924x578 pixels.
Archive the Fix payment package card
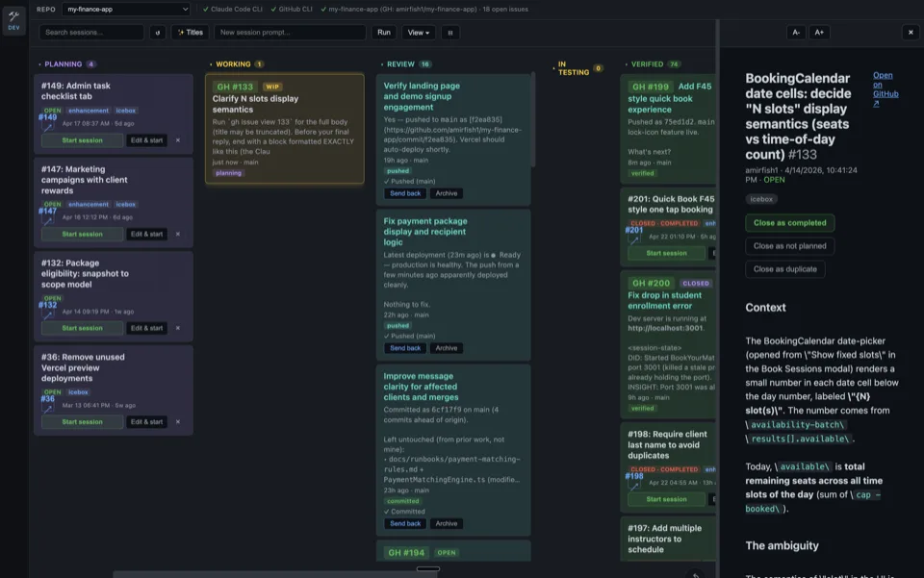coord(446,348)
